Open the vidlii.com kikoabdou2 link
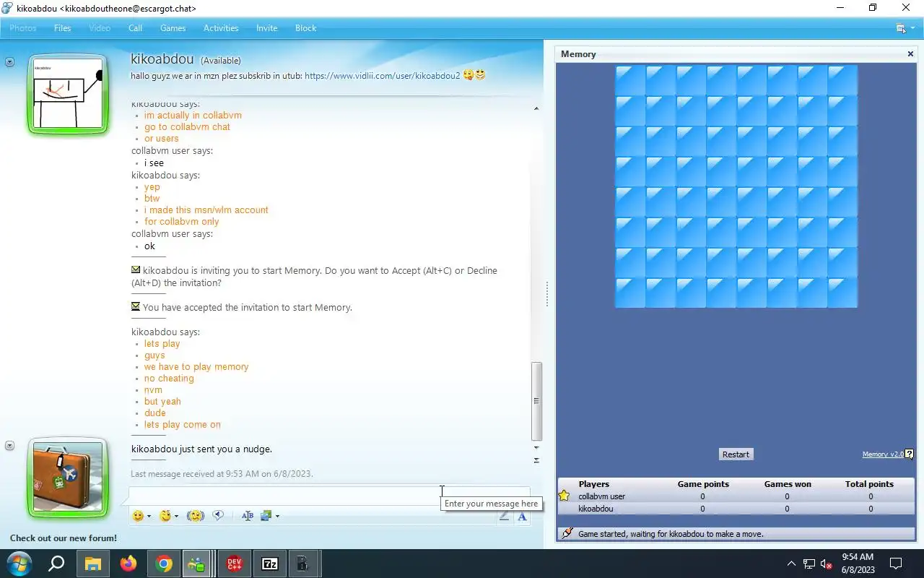The height and width of the screenshot is (578, 924). pos(383,75)
